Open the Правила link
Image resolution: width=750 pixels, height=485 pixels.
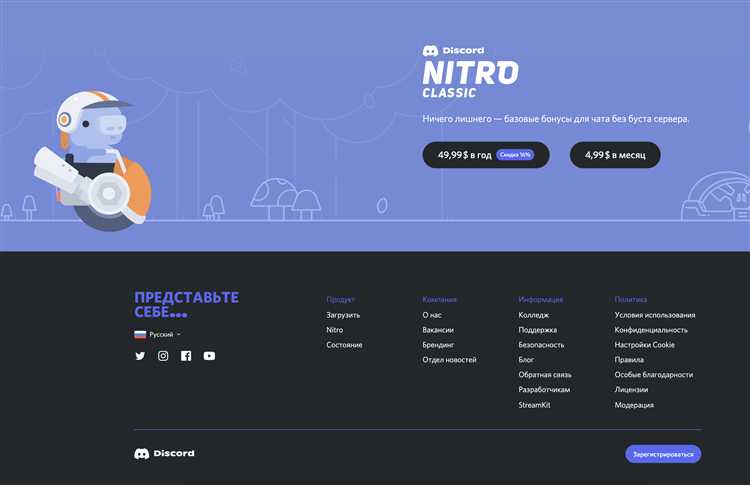[629, 359]
